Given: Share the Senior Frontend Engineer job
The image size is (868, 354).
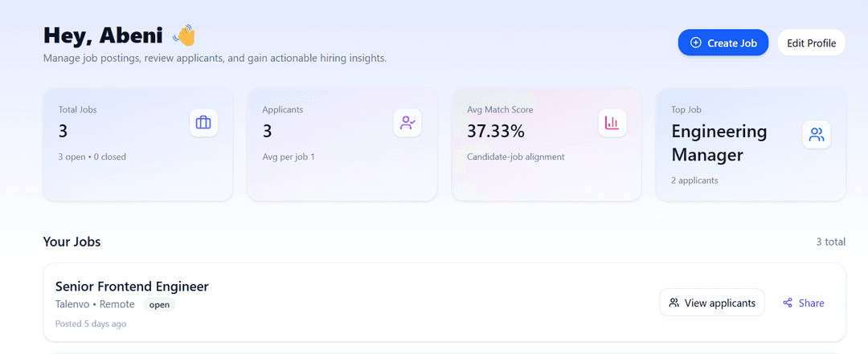Looking at the screenshot, I should tap(803, 303).
